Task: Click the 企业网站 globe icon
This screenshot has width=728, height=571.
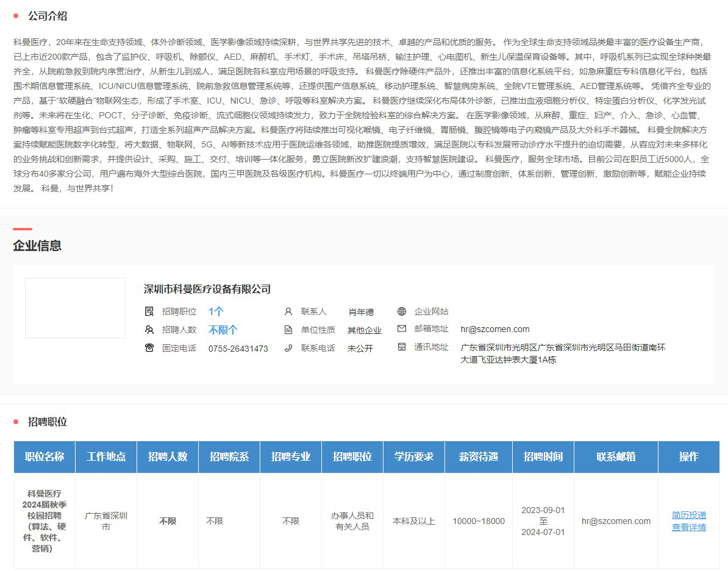Action: pos(401,311)
